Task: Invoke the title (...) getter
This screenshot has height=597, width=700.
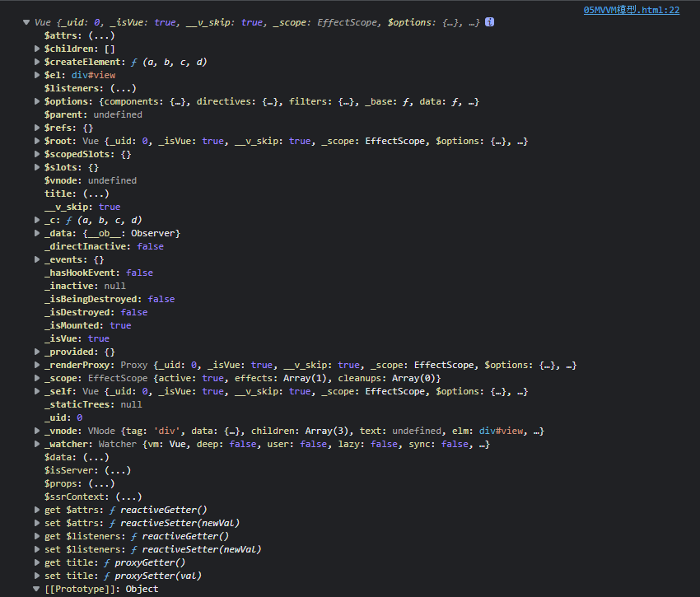Action: (96, 194)
